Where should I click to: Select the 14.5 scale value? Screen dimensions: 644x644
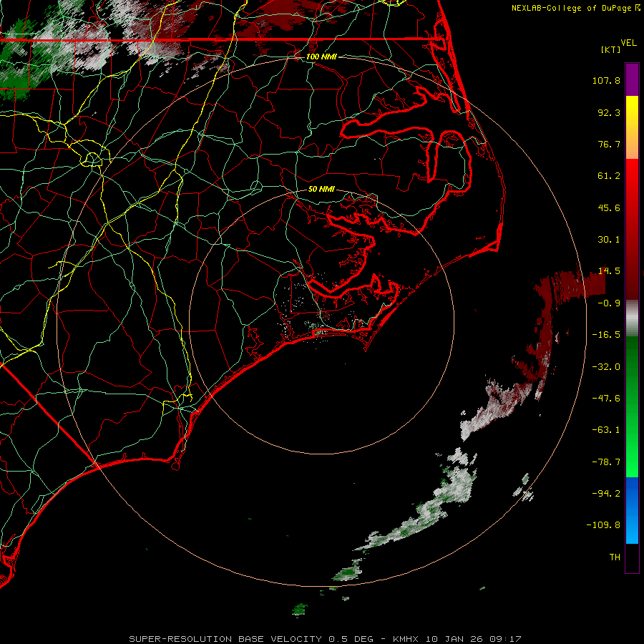point(609,271)
